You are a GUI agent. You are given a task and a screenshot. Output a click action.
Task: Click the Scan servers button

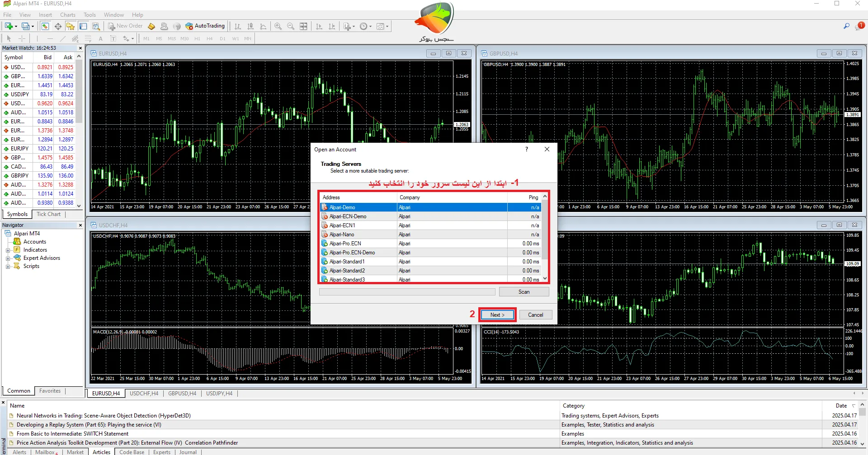tap(524, 292)
